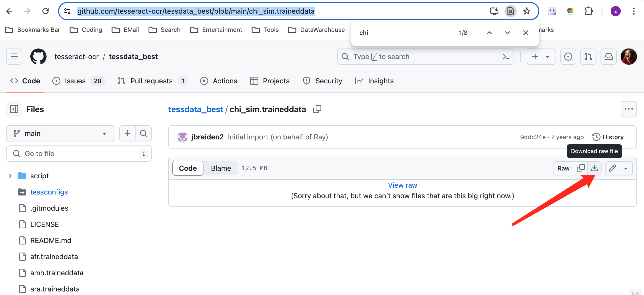
Task: Click the add file plus button
Action: click(127, 133)
